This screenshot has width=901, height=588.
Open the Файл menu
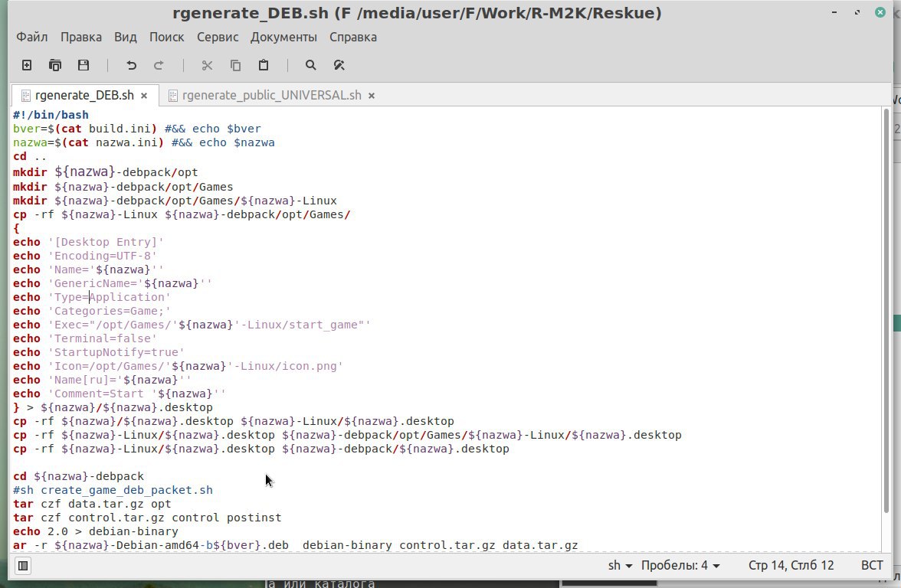31,37
